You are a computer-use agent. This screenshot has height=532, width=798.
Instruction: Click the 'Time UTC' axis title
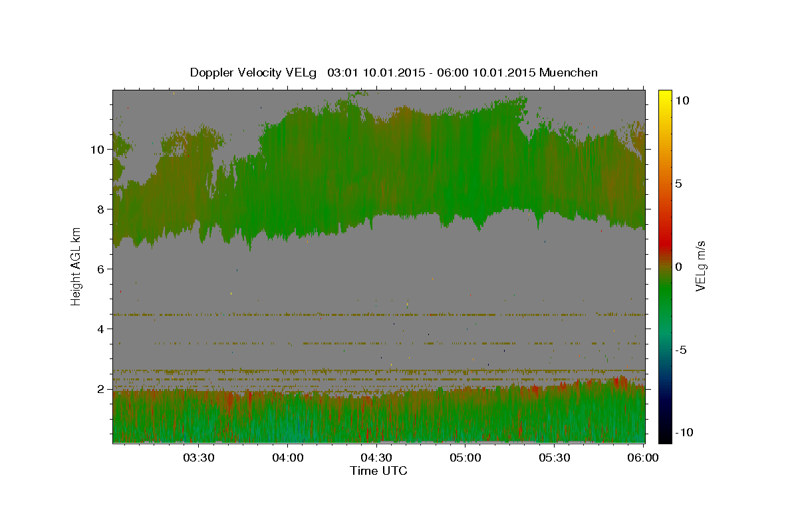[378, 471]
